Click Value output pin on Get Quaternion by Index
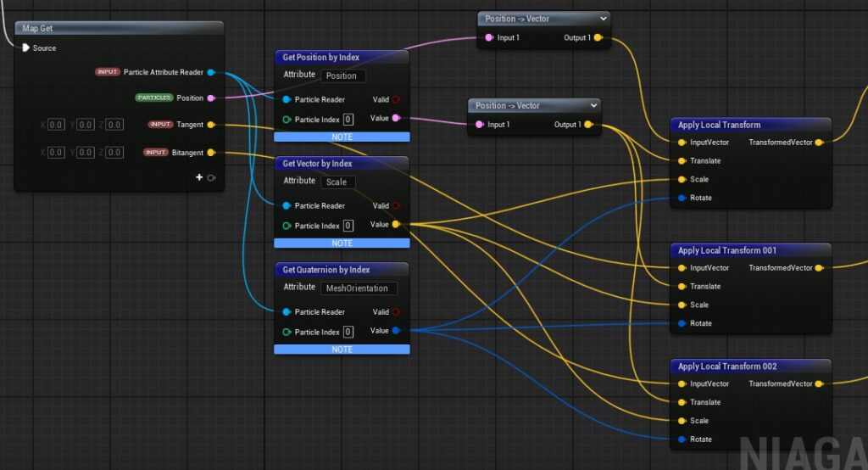Screen dimensions: 868x470 click(396, 331)
